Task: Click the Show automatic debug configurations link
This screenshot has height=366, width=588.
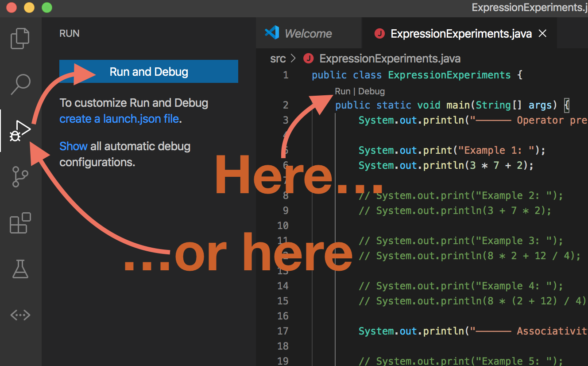Action: click(x=73, y=146)
